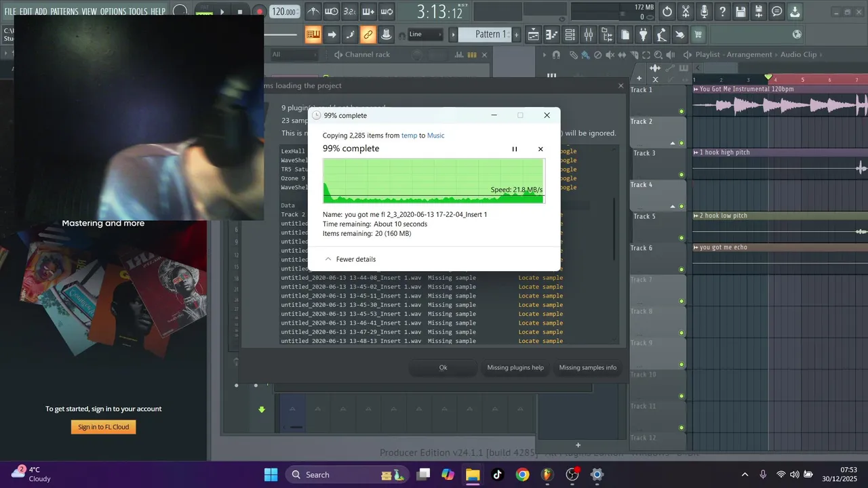868x488 pixels.
Task: Pause the file copy operation
Action: coord(515,149)
